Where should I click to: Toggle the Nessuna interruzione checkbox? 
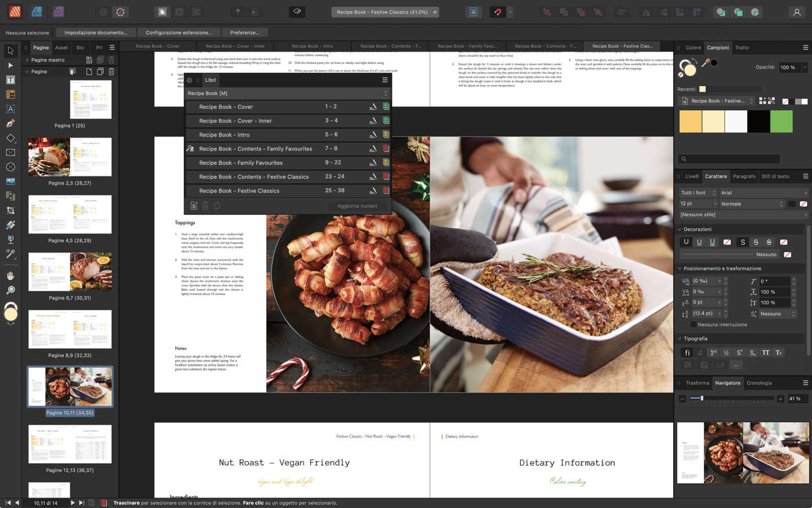click(693, 325)
